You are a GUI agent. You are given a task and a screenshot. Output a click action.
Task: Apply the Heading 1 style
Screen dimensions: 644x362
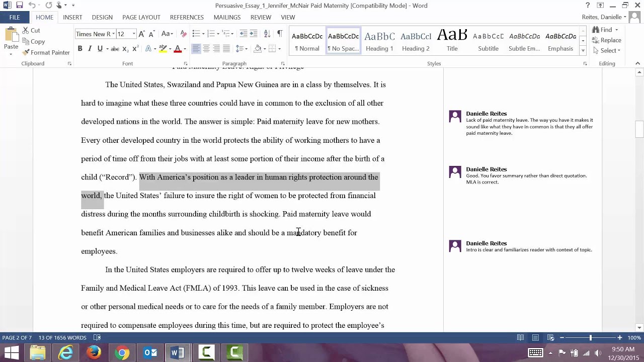379,41
